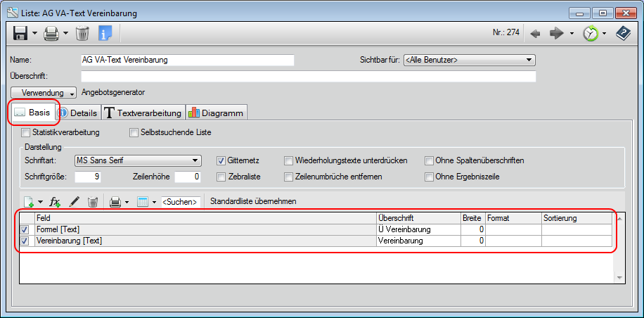This screenshot has width=644, height=318.
Task: Enable the Zebraliste checkbox
Action: point(221,177)
